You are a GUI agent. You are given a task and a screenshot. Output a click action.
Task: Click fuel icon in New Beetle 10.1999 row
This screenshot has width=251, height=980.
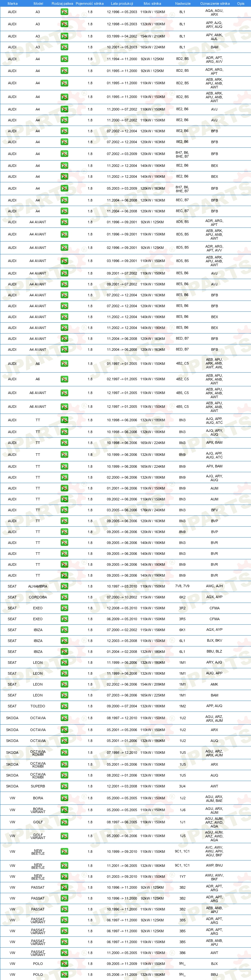[x=65, y=852]
